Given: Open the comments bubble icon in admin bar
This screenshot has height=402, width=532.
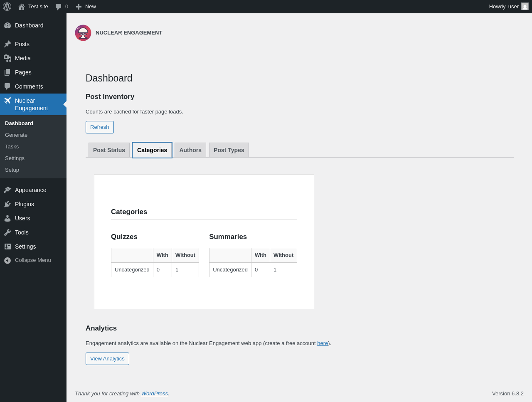Looking at the screenshot, I should click(x=59, y=7).
